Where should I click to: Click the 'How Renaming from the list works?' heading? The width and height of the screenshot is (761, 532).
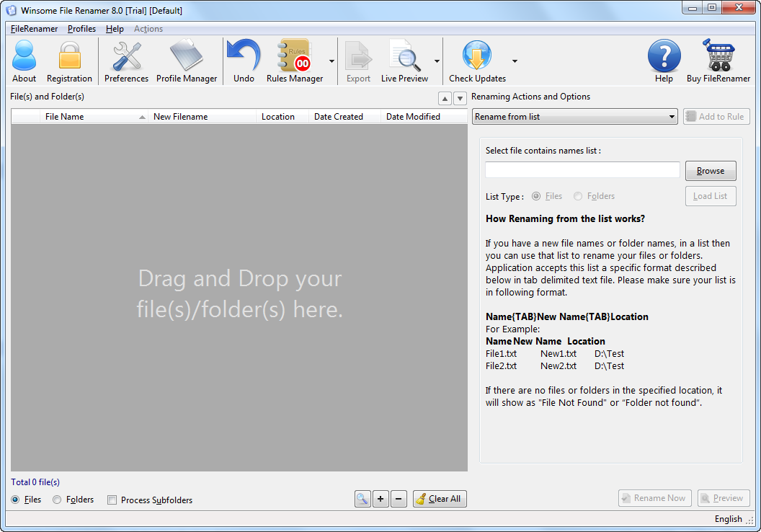(566, 219)
